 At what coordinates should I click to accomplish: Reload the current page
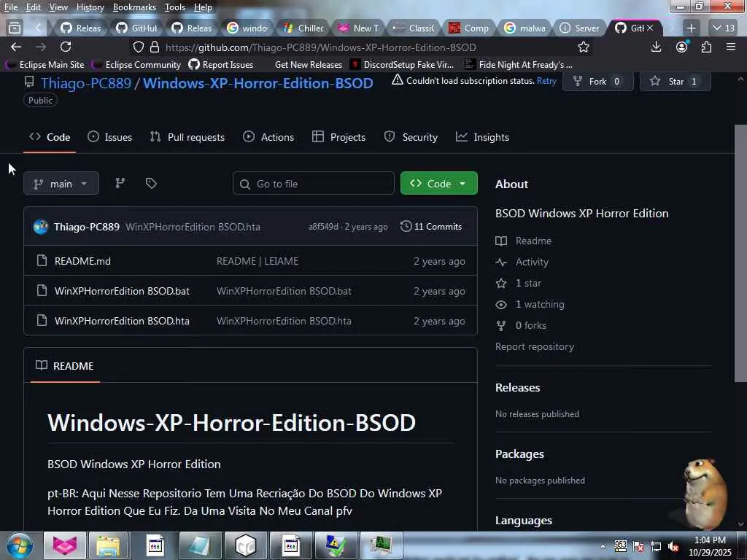click(x=66, y=47)
